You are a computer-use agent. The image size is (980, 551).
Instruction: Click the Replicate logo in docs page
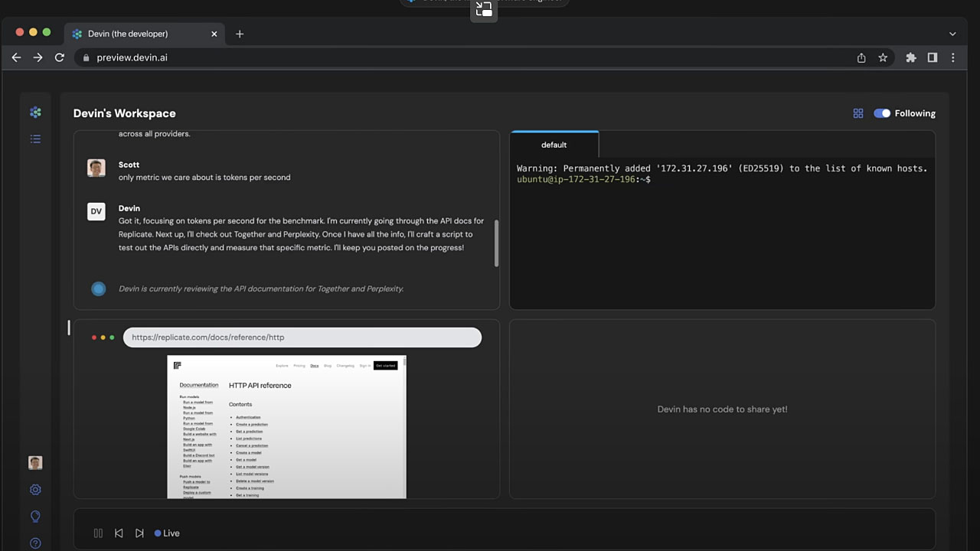click(x=178, y=366)
